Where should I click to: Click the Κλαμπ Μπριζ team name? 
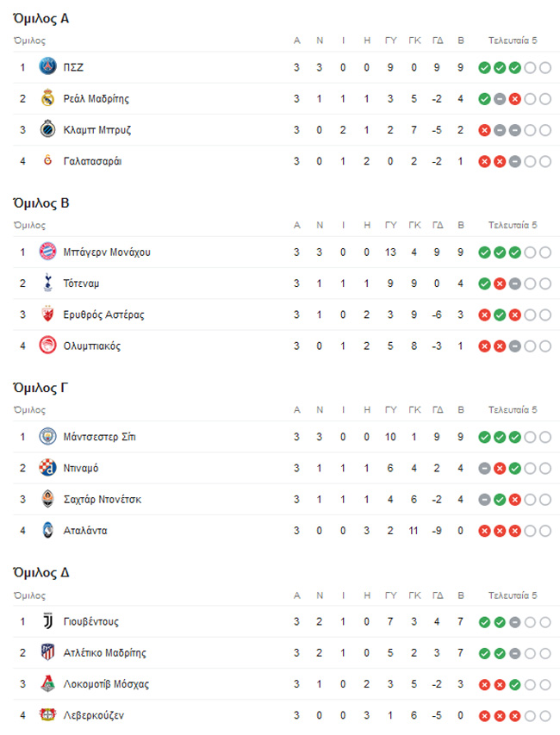pyautogui.click(x=96, y=130)
